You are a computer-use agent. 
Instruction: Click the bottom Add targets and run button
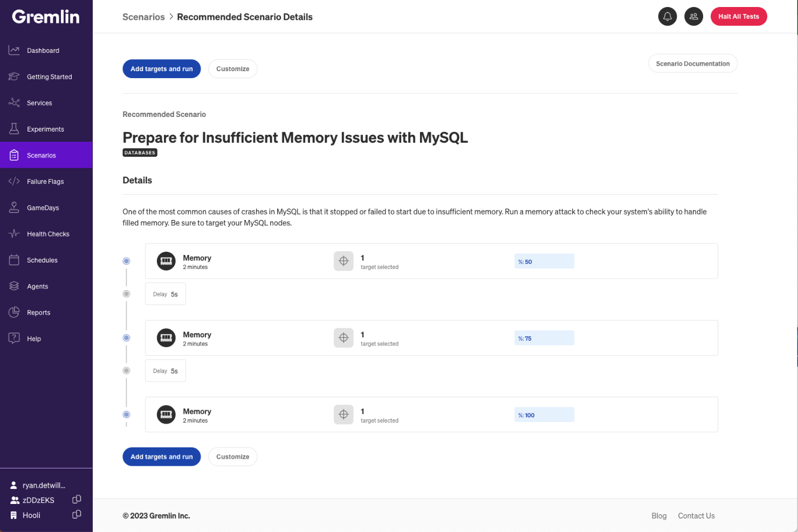[x=162, y=457]
